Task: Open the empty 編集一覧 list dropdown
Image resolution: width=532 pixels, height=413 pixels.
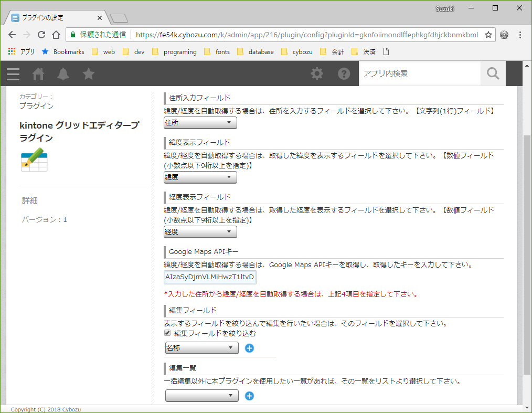Action: point(201,396)
